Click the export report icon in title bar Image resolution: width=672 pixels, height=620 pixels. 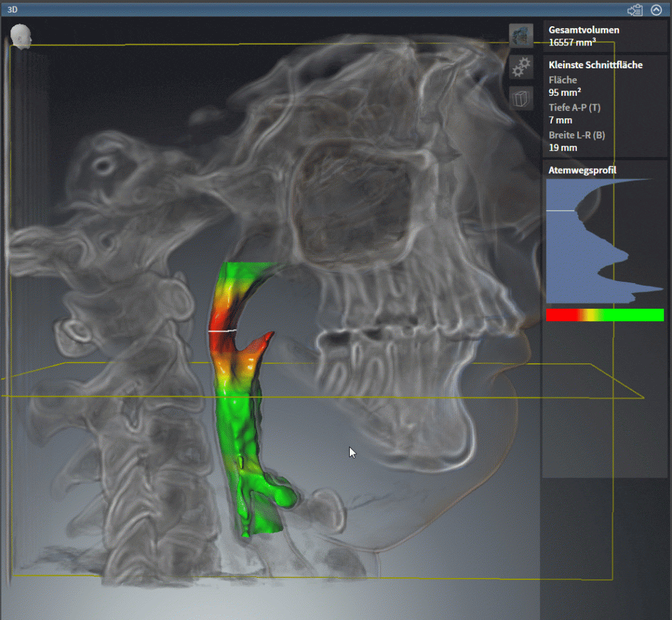click(635, 10)
